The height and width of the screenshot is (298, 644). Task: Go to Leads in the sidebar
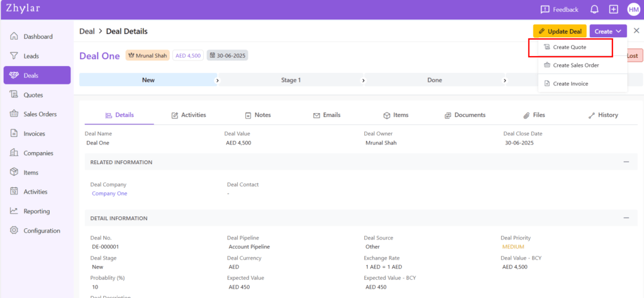pos(31,56)
